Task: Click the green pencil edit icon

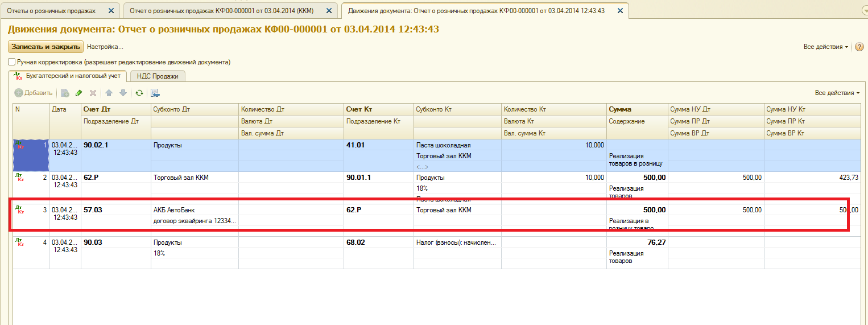Action: [79, 93]
